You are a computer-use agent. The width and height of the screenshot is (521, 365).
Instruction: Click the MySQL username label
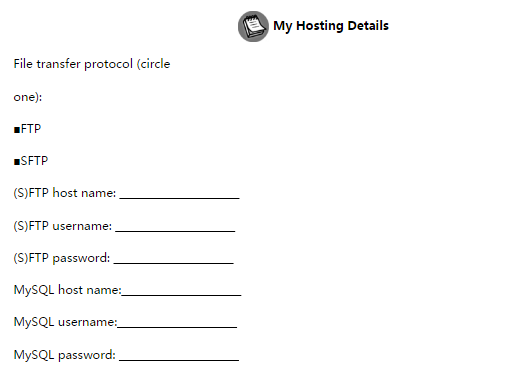[65, 322]
